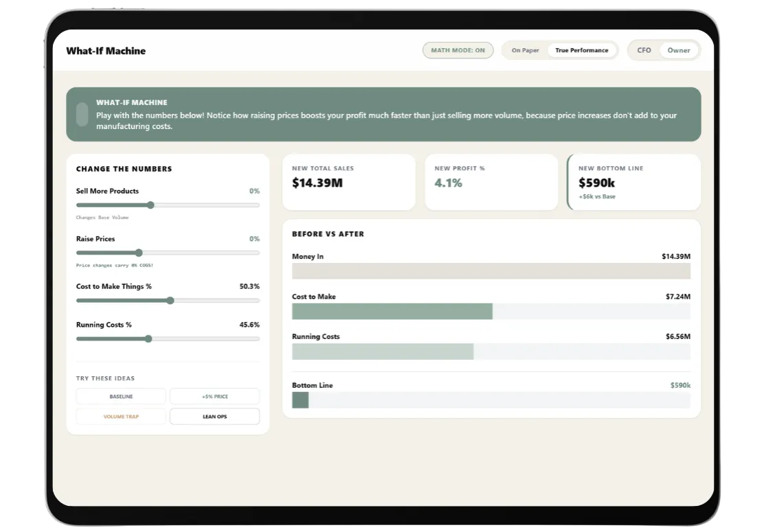Toggle the MATH MODE: ON pill

458,50
